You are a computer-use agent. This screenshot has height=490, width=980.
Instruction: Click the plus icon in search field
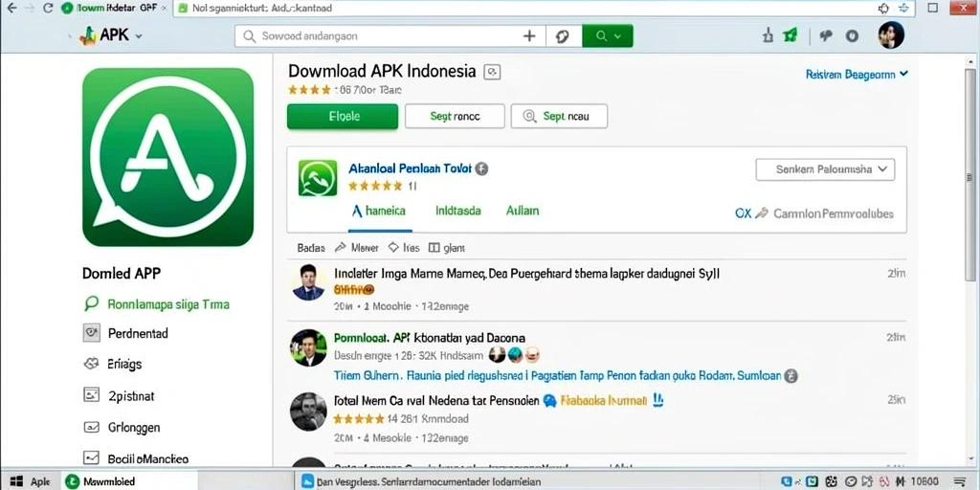(528, 36)
